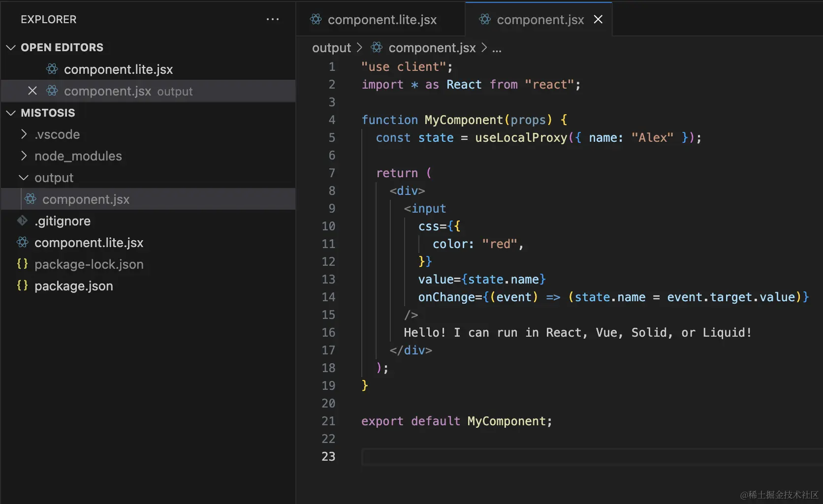Click React icon in the breadcrumb bar

377,47
